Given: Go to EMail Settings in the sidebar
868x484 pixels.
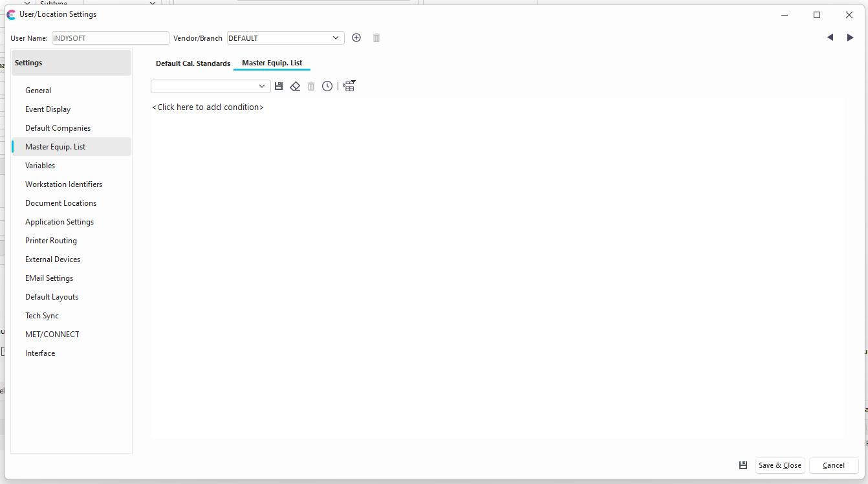Looking at the screenshot, I should tap(49, 278).
